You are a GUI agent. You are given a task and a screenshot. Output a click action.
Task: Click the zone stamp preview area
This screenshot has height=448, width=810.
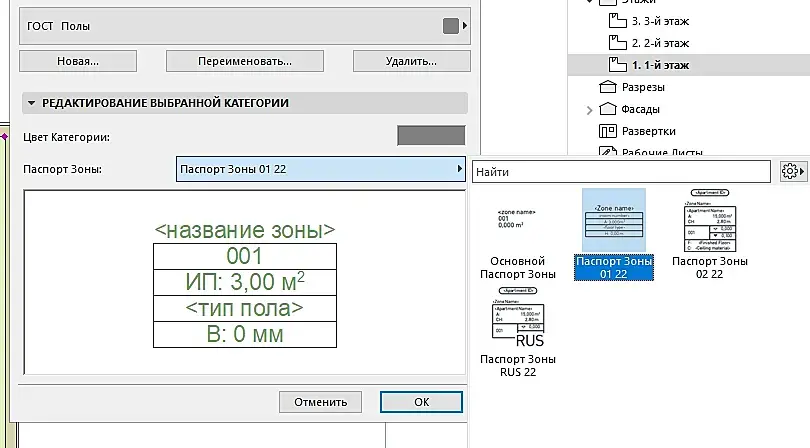(245, 282)
